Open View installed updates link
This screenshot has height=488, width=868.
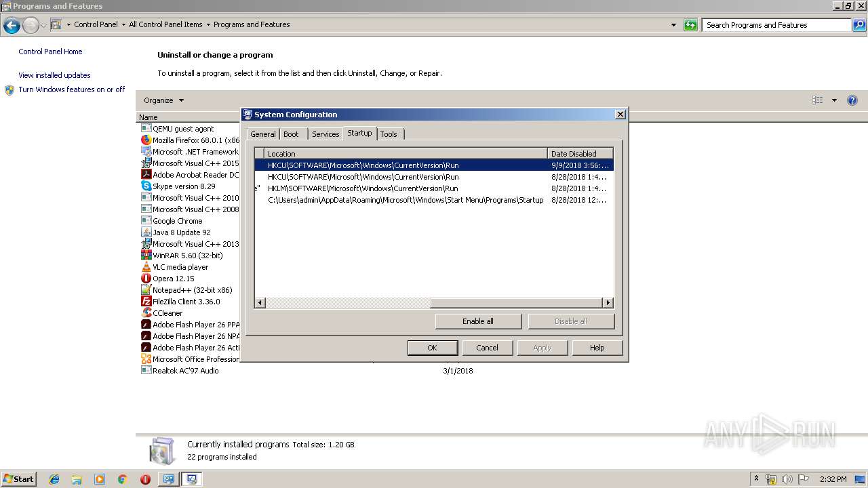pos(54,75)
